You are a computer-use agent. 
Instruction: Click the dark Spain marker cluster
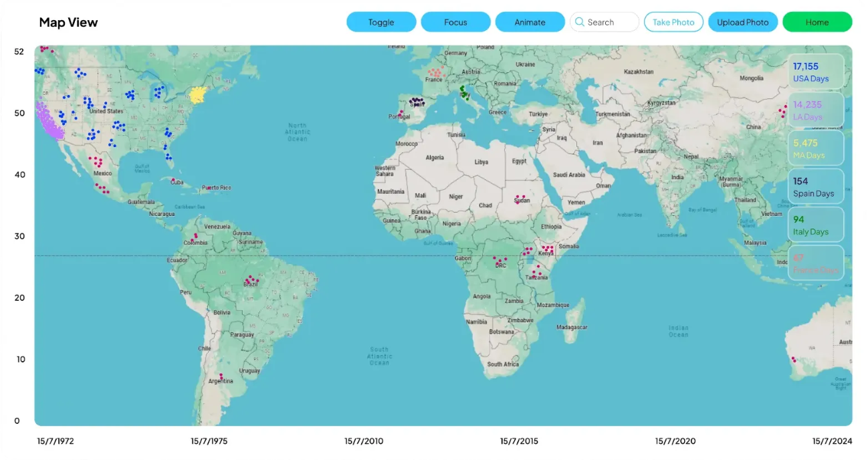click(417, 102)
